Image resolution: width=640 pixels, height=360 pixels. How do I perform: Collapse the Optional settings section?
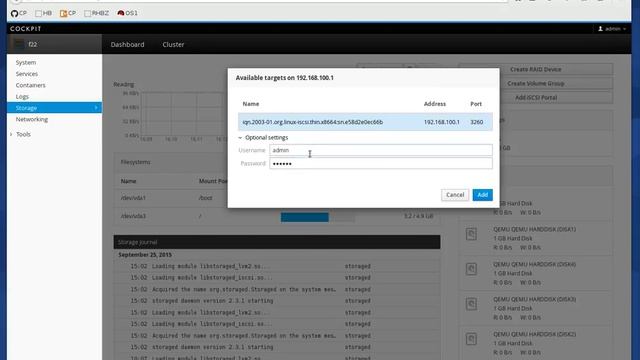tap(263, 138)
